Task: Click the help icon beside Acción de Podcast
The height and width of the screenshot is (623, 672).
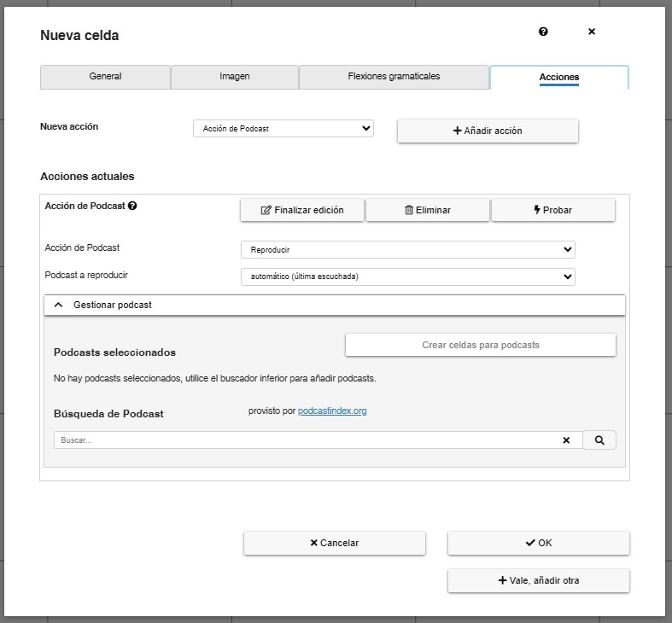Action: [x=132, y=206]
